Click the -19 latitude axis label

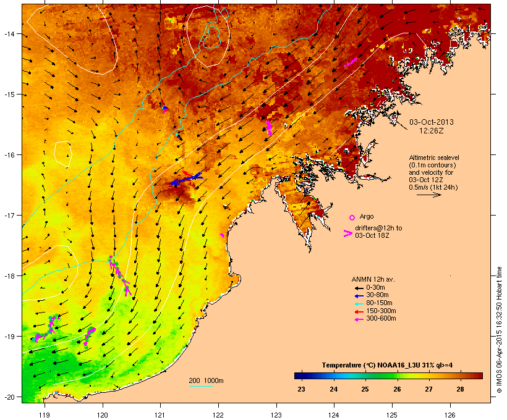coord(9,337)
